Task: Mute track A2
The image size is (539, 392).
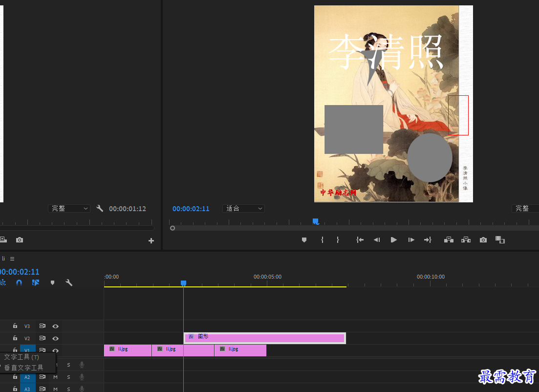Action: tap(55, 377)
